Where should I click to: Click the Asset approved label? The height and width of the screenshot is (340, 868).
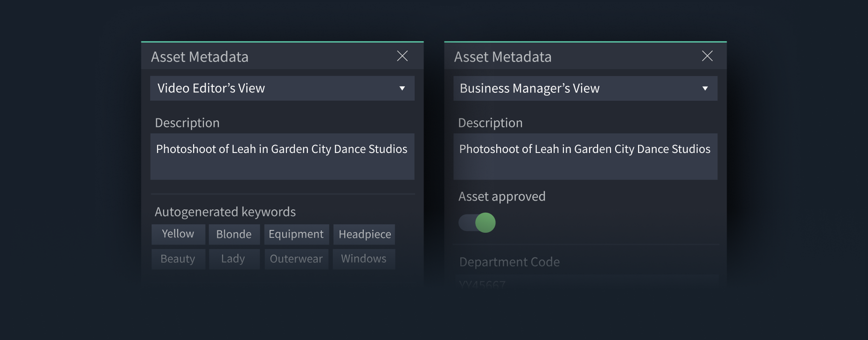(502, 196)
